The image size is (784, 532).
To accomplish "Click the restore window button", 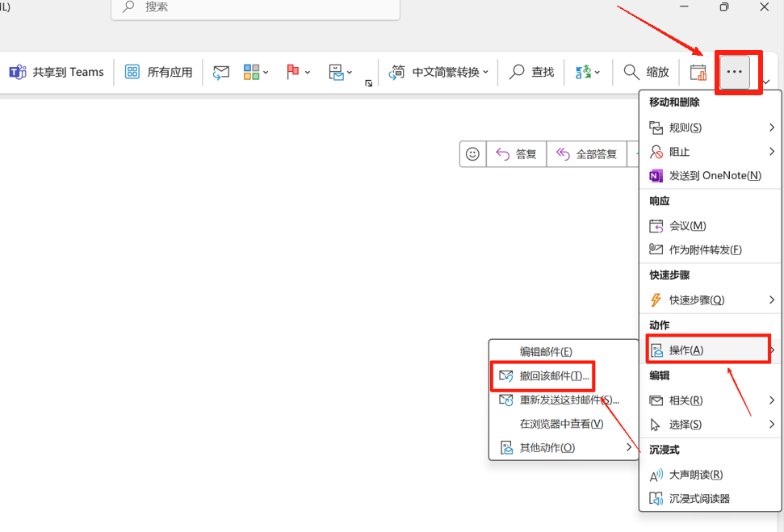I will (724, 6).
